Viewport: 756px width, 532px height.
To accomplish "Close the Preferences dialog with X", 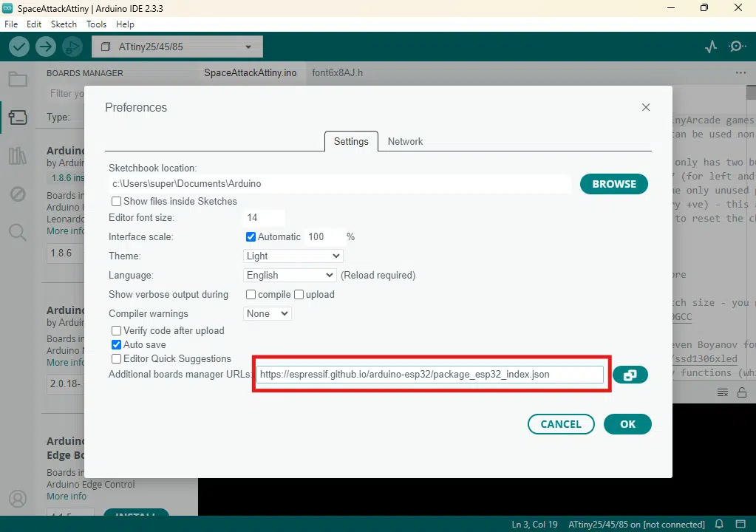I will 646,107.
